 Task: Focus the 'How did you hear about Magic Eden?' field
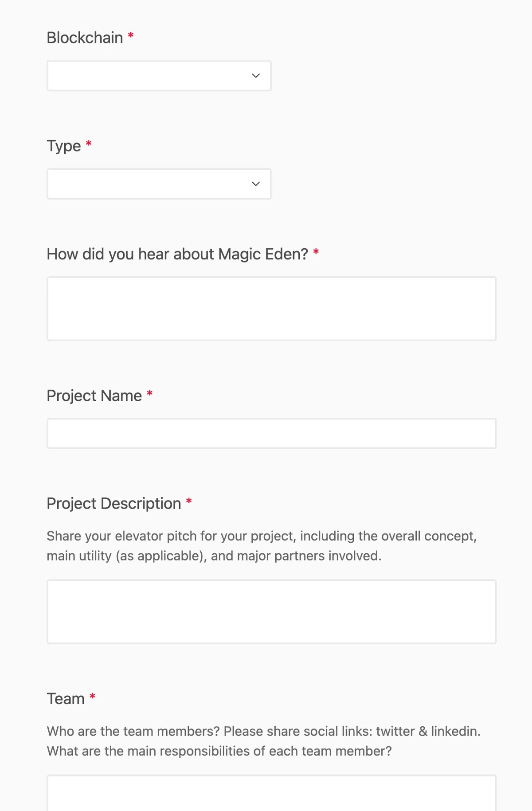[x=272, y=309]
